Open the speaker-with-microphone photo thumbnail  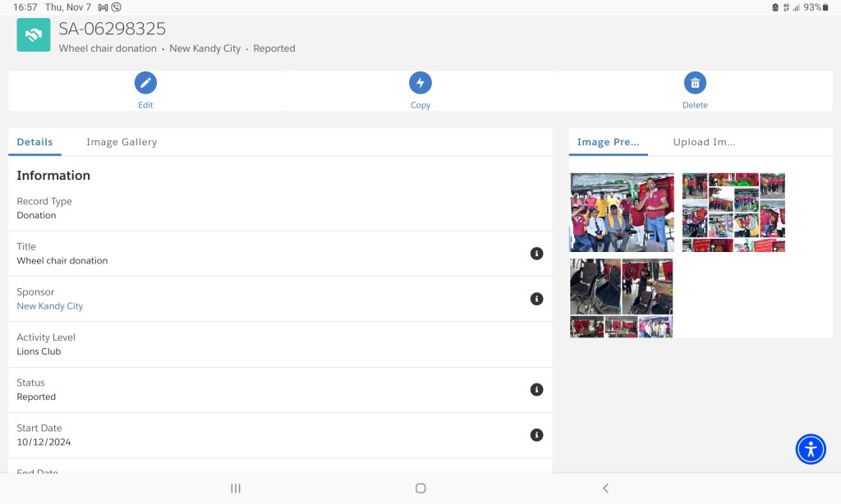tap(622, 213)
